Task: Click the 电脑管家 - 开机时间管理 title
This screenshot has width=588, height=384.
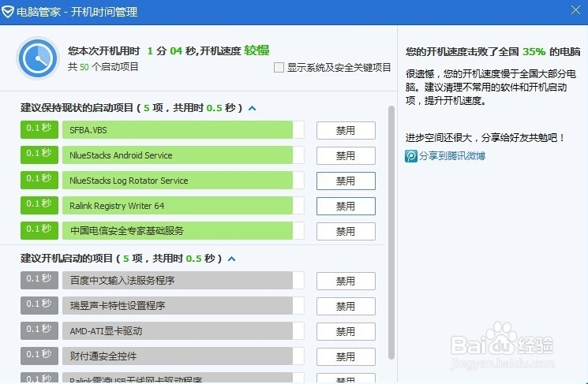Action: point(77,12)
